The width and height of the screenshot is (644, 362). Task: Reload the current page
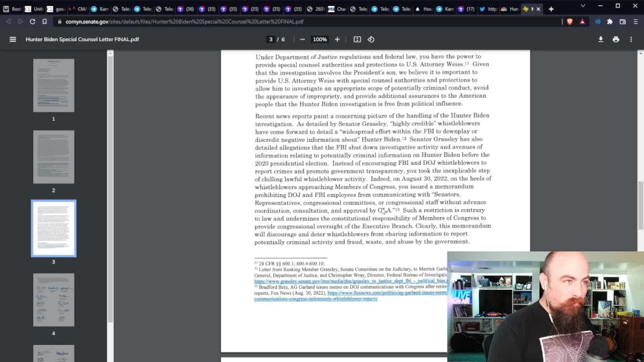[x=32, y=22]
